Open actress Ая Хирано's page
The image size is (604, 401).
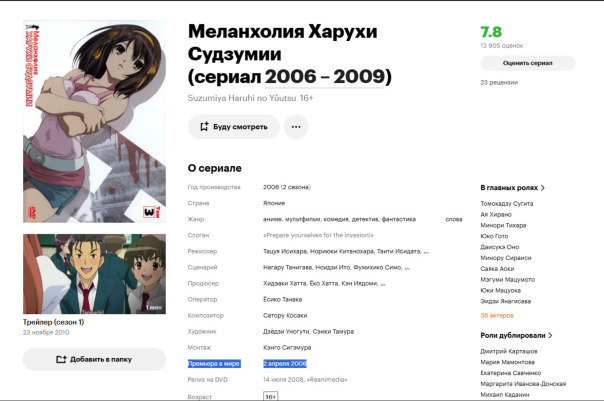497,214
